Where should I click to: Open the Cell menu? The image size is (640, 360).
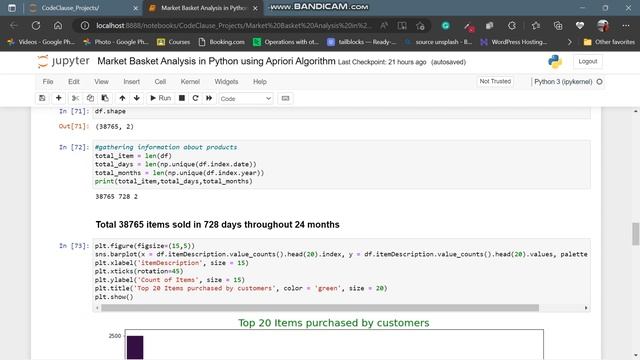pos(160,82)
